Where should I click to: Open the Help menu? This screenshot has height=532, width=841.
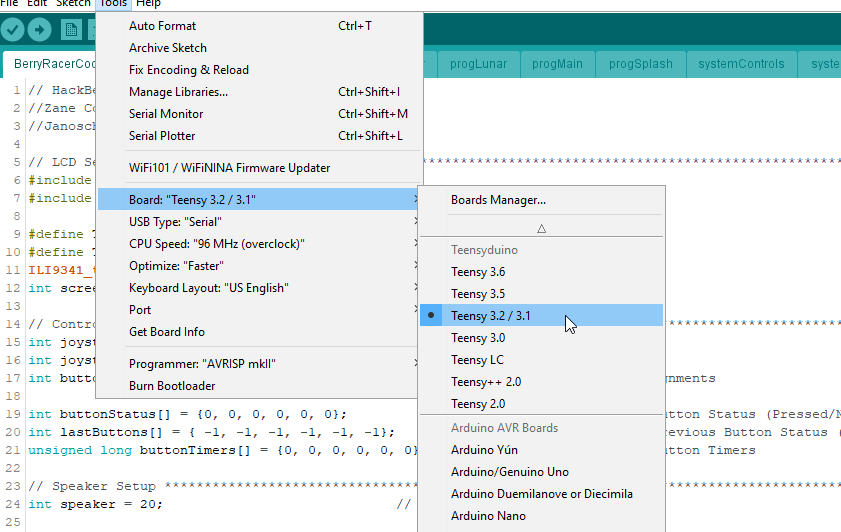tap(148, 4)
